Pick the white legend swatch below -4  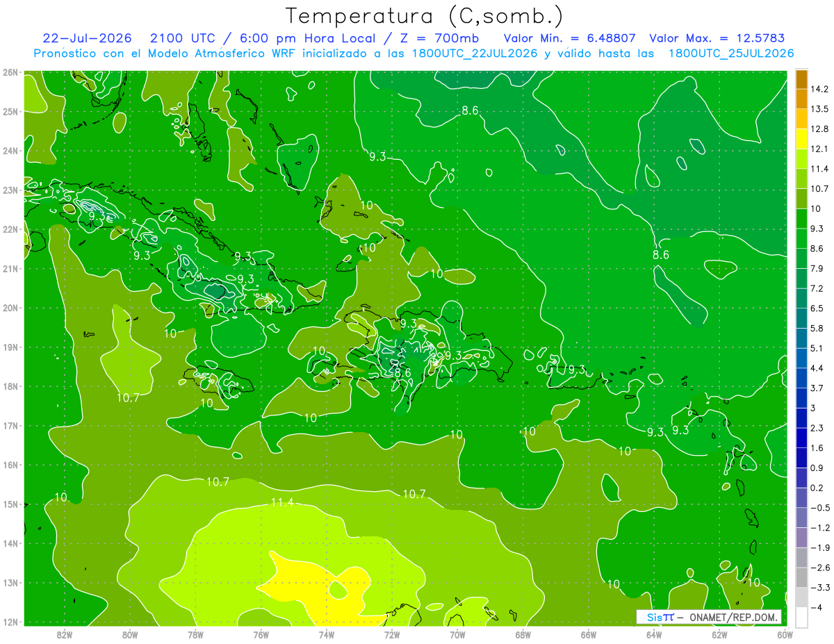click(x=801, y=617)
